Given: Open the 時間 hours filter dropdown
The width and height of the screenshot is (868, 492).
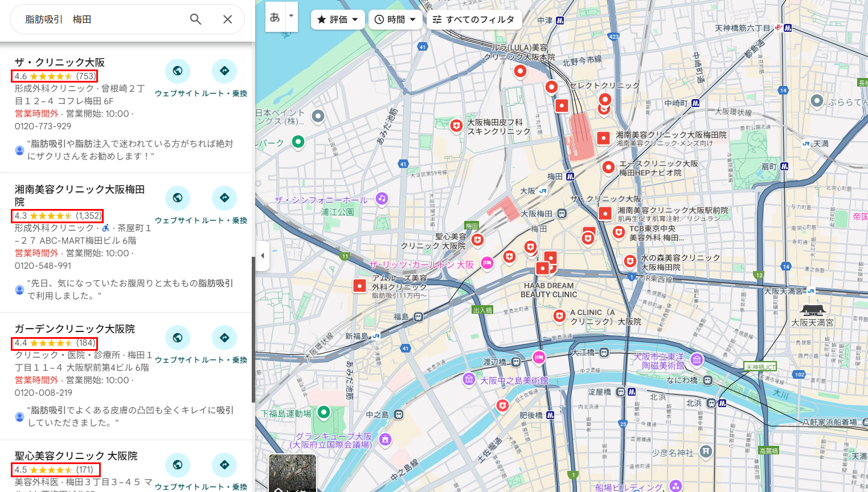Looking at the screenshot, I should pos(395,19).
